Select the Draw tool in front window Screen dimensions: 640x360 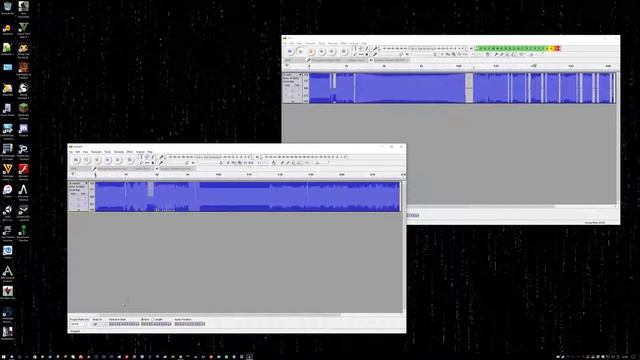pos(153,157)
